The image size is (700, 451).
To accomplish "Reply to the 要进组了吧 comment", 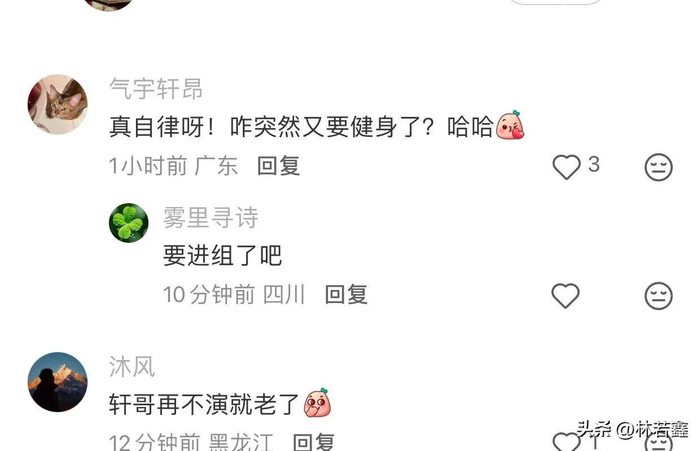I will click(x=346, y=295).
